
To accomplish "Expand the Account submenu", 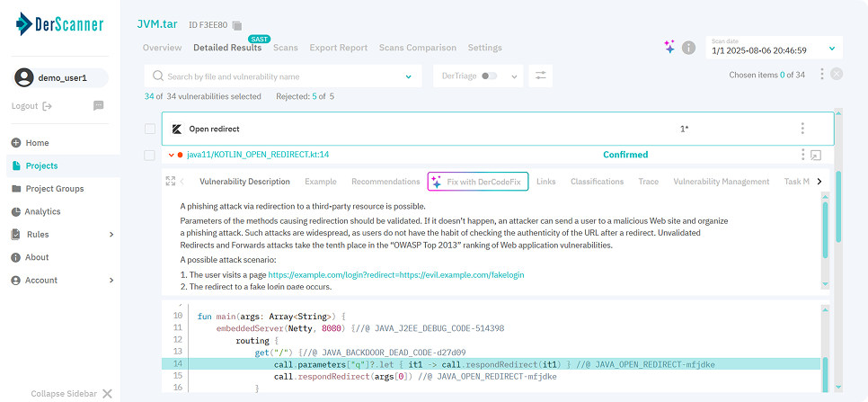I will [111, 281].
